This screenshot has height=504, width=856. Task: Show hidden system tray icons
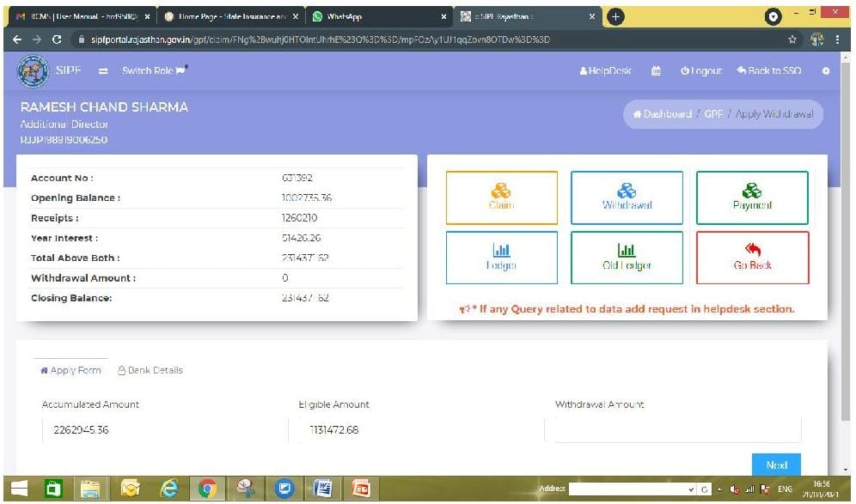pyautogui.click(x=719, y=489)
